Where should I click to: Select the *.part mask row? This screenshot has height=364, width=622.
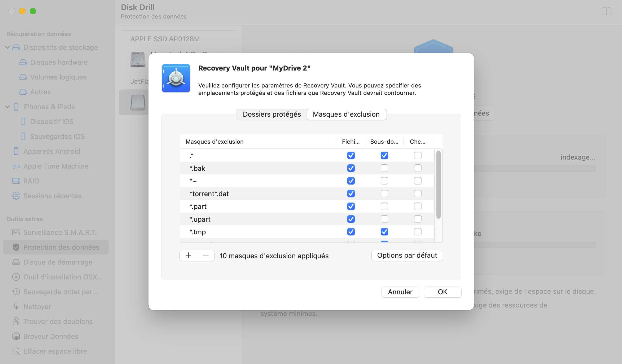click(307, 206)
